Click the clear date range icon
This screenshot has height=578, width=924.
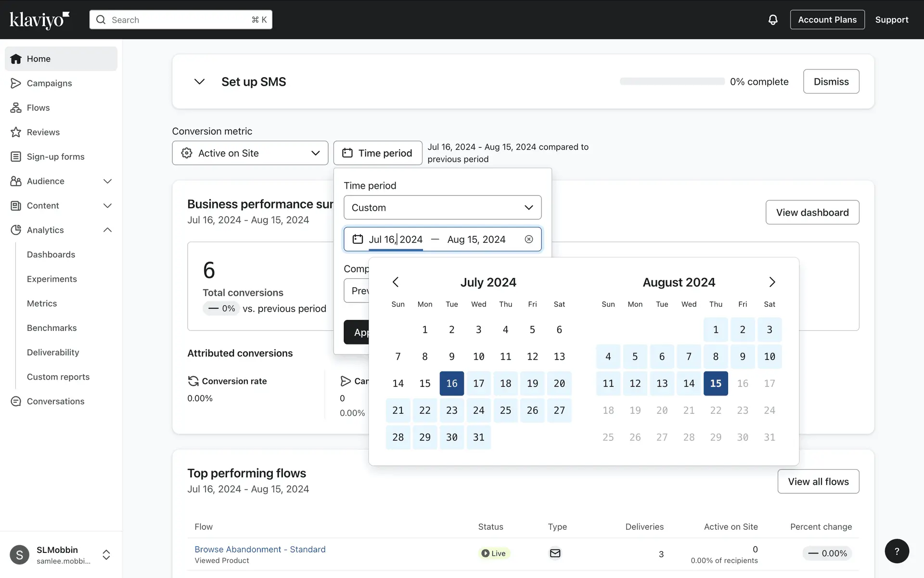[x=528, y=239]
